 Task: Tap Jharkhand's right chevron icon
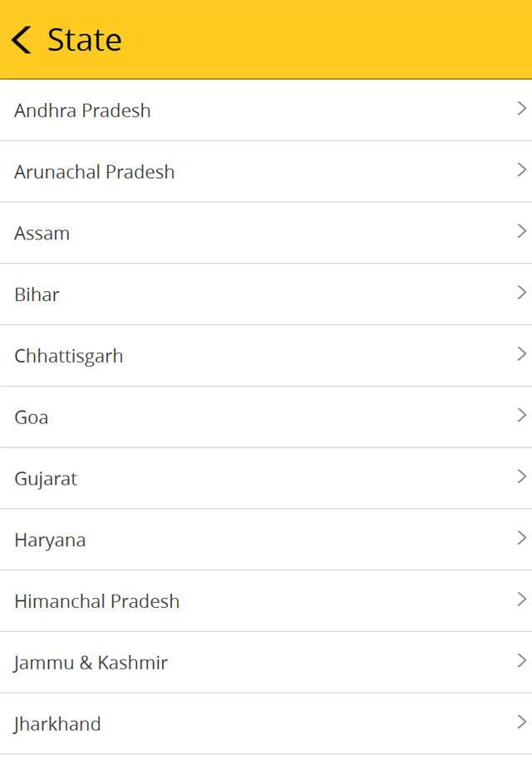click(x=521, y=723)
